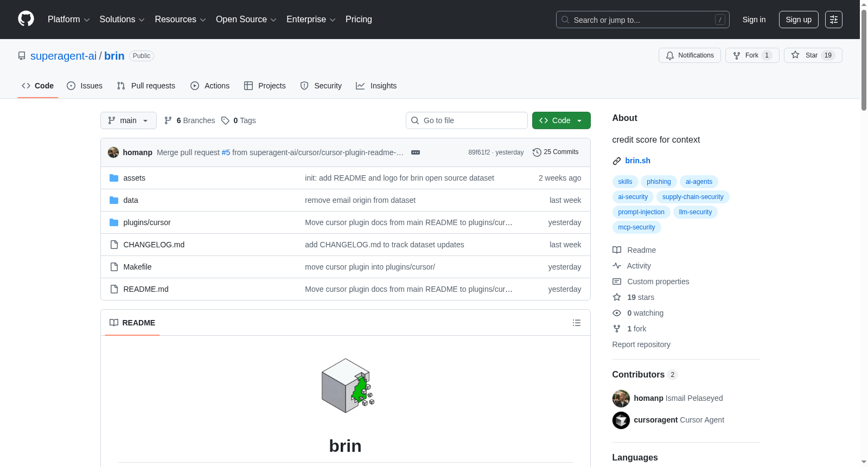The height and width of the screenshot is (467, 868).
Task: Open the 19 stars link
Action: coord(641,297)
